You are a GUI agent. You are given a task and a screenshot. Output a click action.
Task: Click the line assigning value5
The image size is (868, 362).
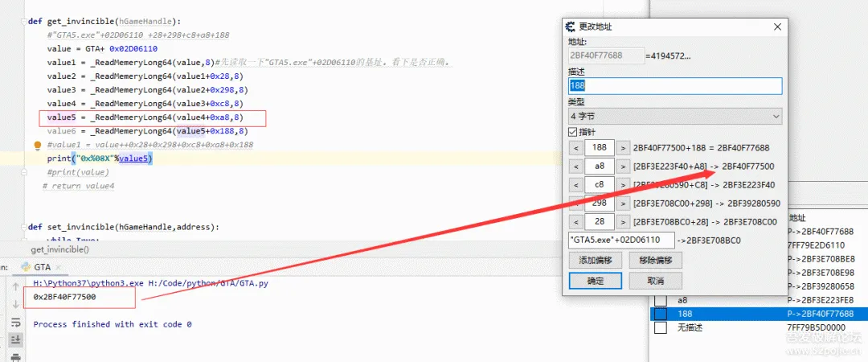click(x=145, y=117)
